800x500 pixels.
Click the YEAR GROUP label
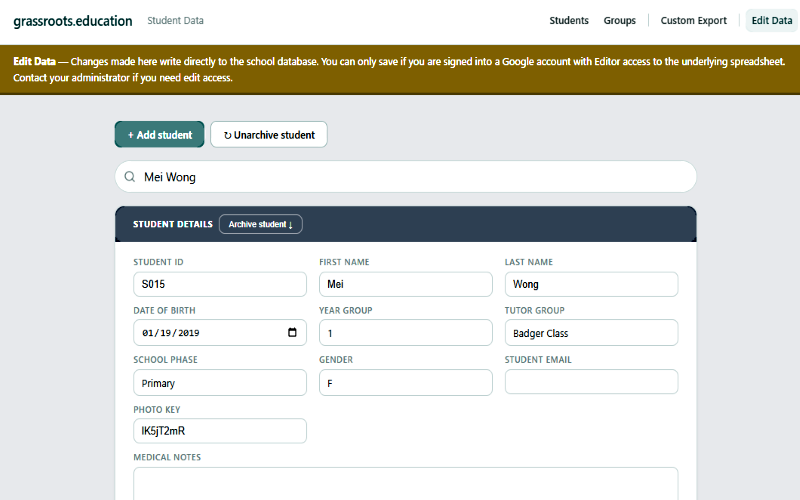tap(345, 310)
